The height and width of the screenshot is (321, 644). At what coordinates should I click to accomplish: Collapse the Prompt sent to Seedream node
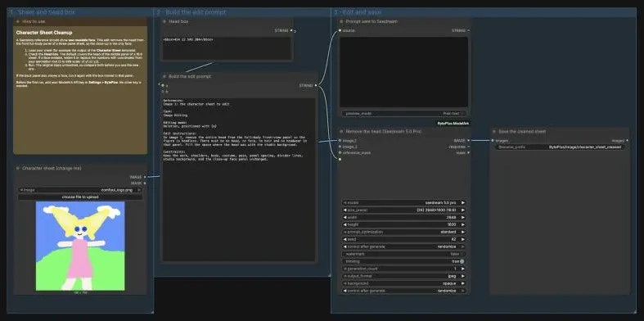[341, 21]
